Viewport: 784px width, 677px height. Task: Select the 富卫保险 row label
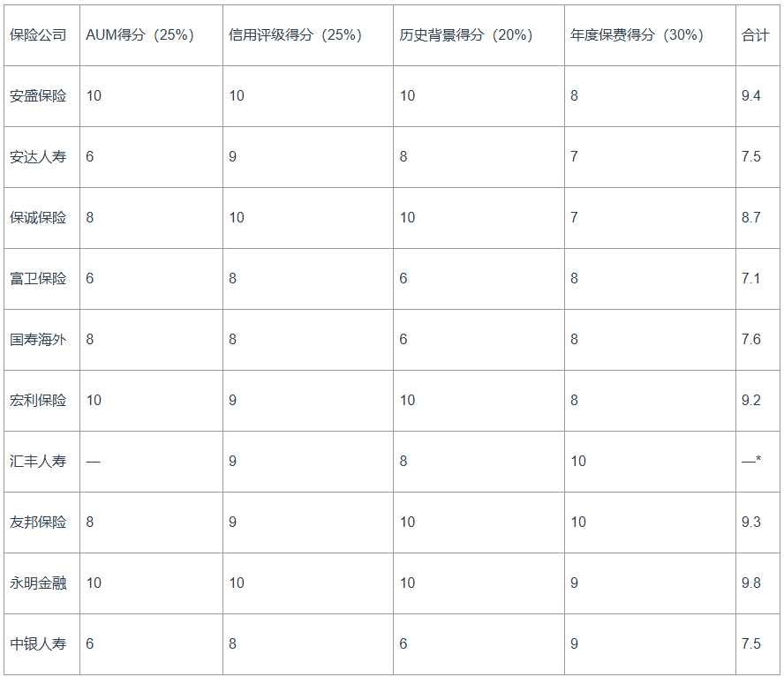click(38, 279)
